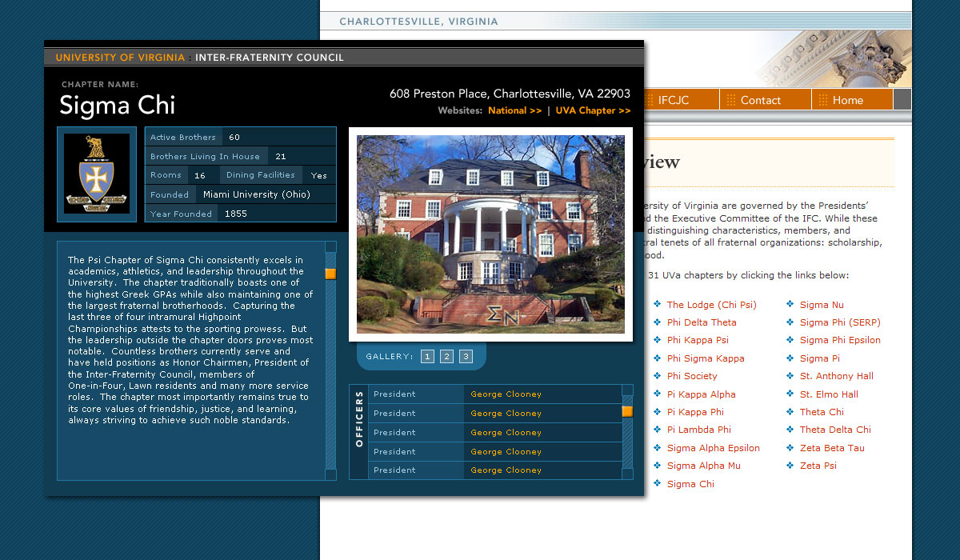
Task: Open the Sigma Alpha Mu chapter link
Action: point(704,466)
